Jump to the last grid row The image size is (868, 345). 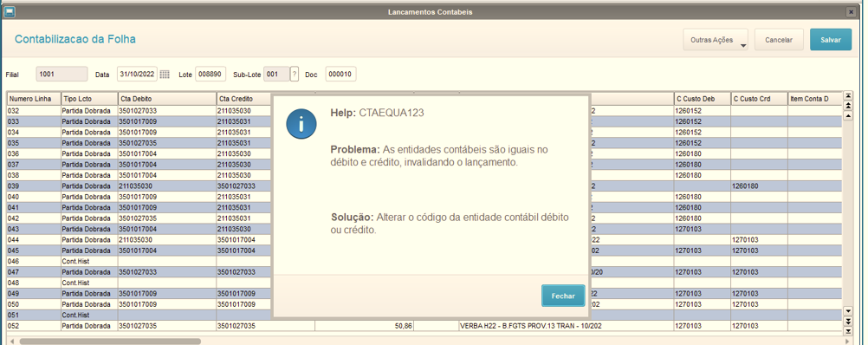pos(847,330)
